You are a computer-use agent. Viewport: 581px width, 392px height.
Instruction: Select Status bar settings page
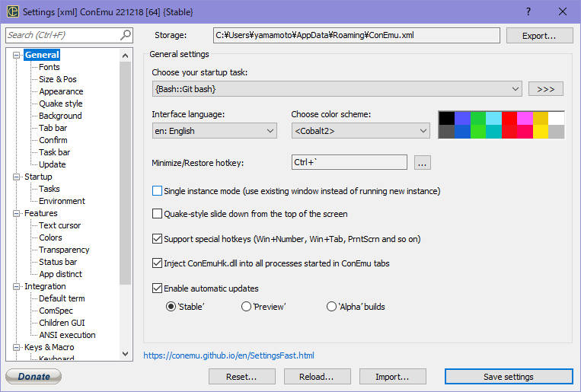click(x=58, y=262)
